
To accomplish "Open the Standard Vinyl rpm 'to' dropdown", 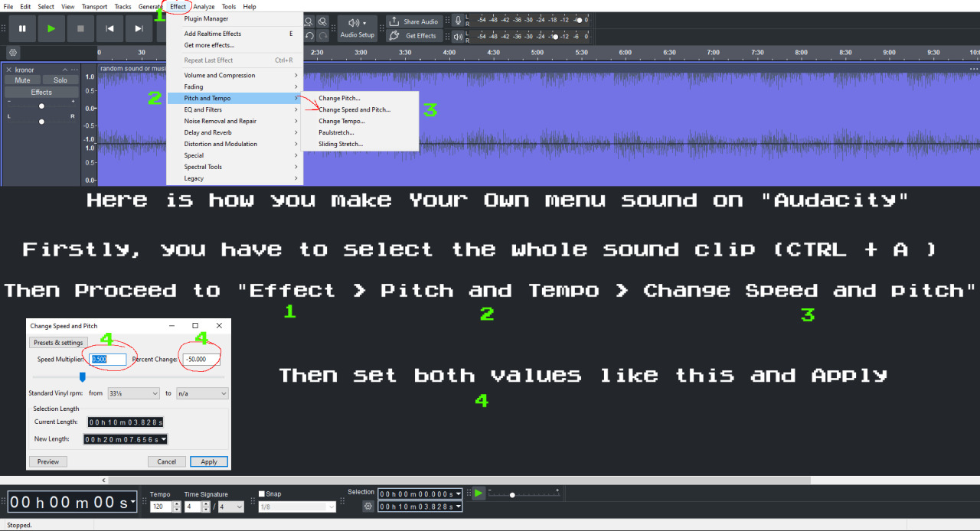I will click(x=202, y=393).
